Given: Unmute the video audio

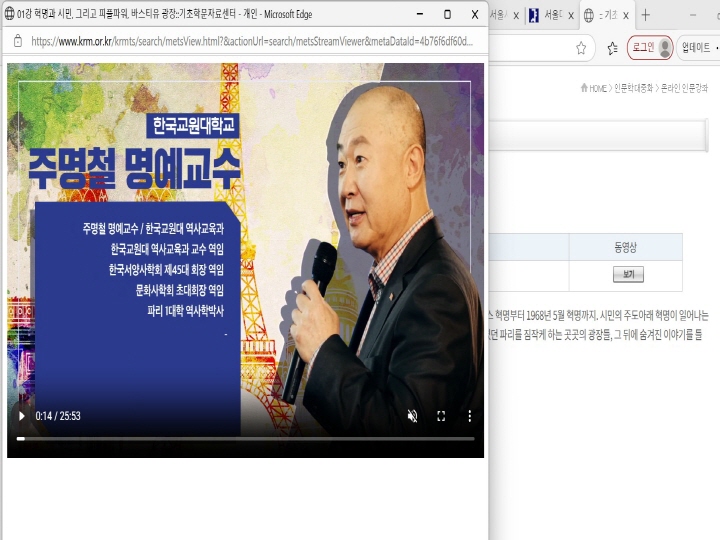Looking at the screenshot, I should 412,416.
